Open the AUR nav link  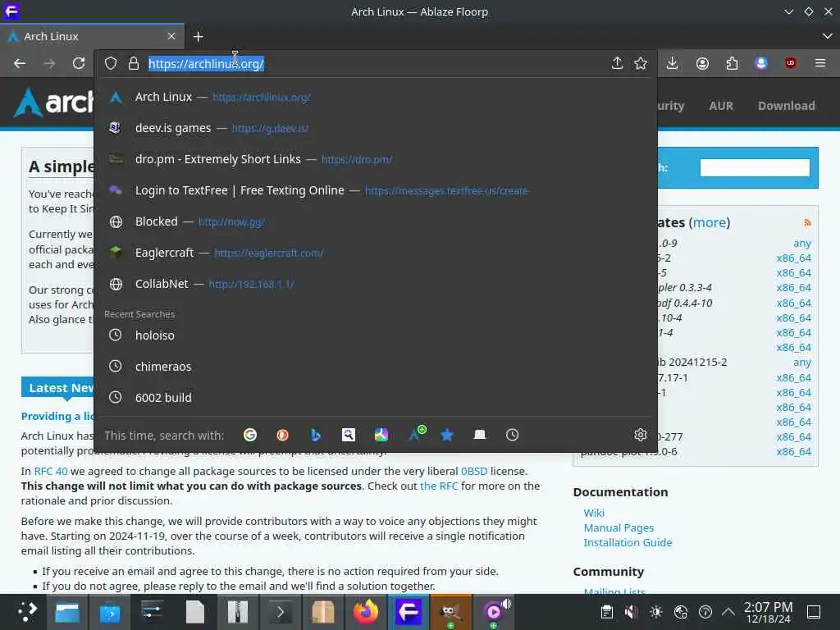tap(720, 106)
